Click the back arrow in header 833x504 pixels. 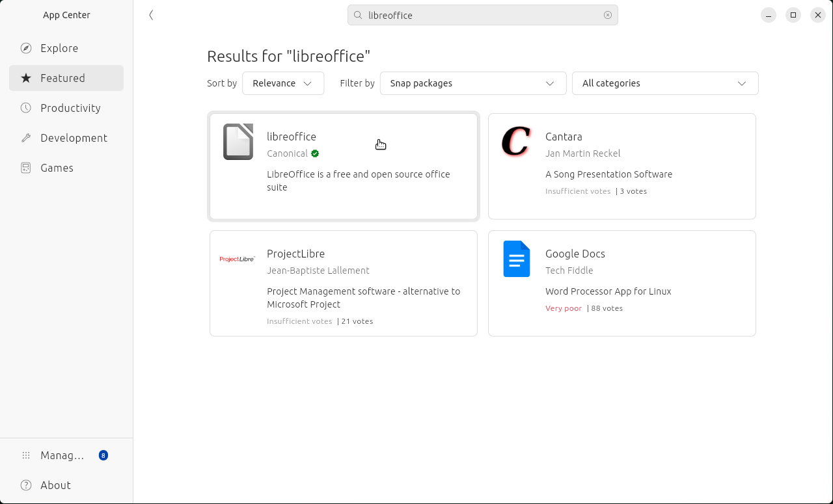click(151, 15)
